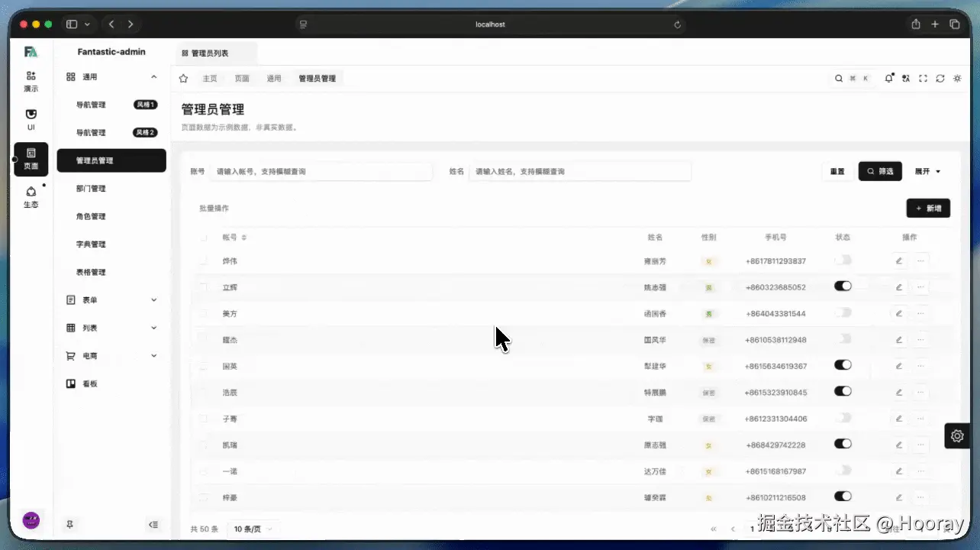
Task: Click the notification bell icon
Action: pos(888,78)
